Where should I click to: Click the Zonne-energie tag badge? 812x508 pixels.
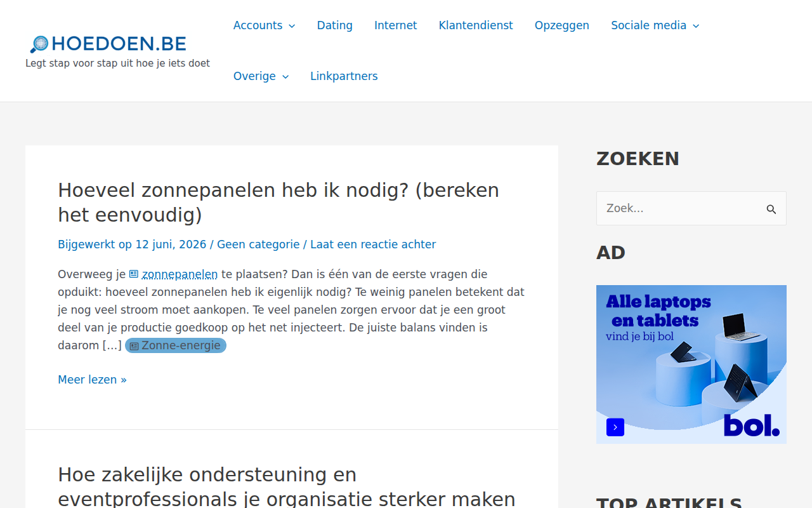pyautogui.click(x=176, y=345)
